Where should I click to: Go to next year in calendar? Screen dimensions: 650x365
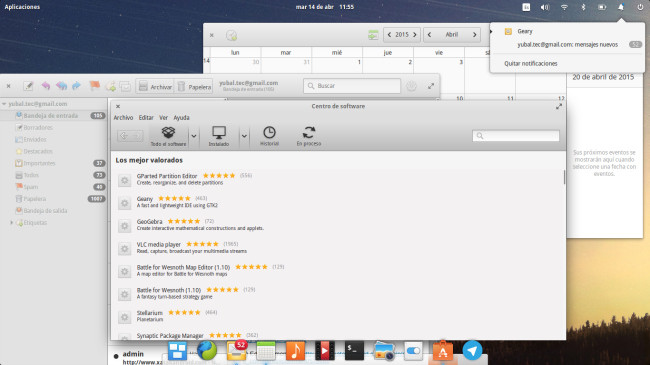[x=415, y=35]
